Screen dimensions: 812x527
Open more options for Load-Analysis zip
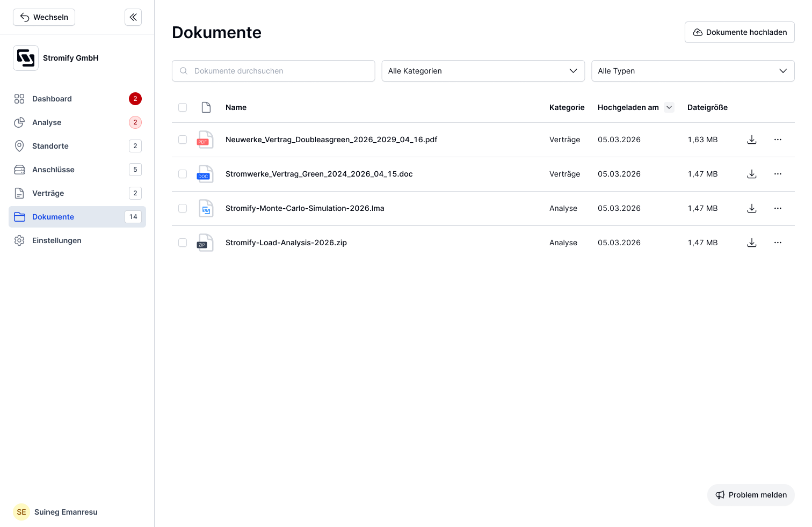[x=778, y=243]
